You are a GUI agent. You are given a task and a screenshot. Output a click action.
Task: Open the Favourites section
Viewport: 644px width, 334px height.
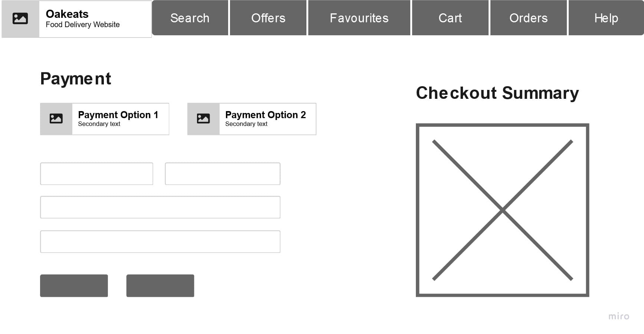click(x=359, y=18)
